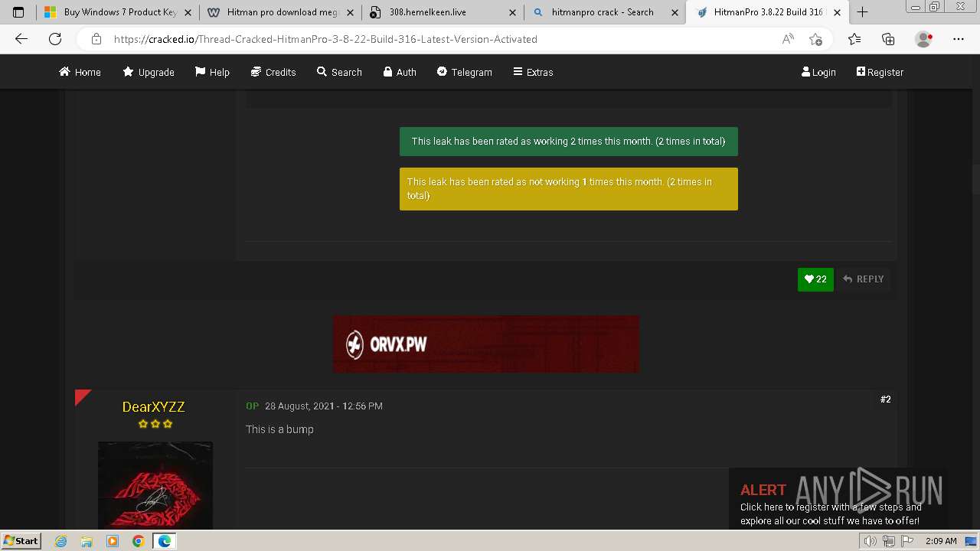The height and width of the screenshot is (551, 980).
Task: Click the yellow not working rating notice
Action: [569, 189]
